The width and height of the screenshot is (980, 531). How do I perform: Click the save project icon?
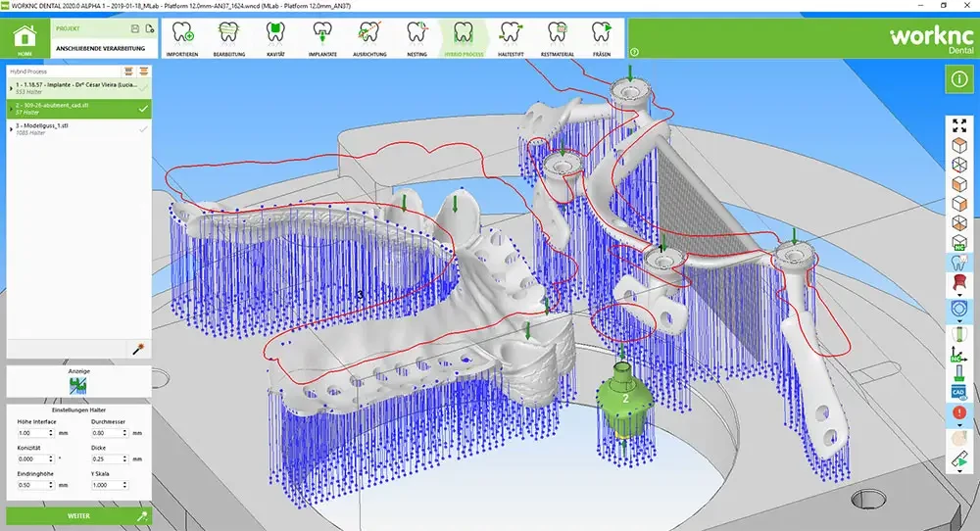click(x=135, y=28)
